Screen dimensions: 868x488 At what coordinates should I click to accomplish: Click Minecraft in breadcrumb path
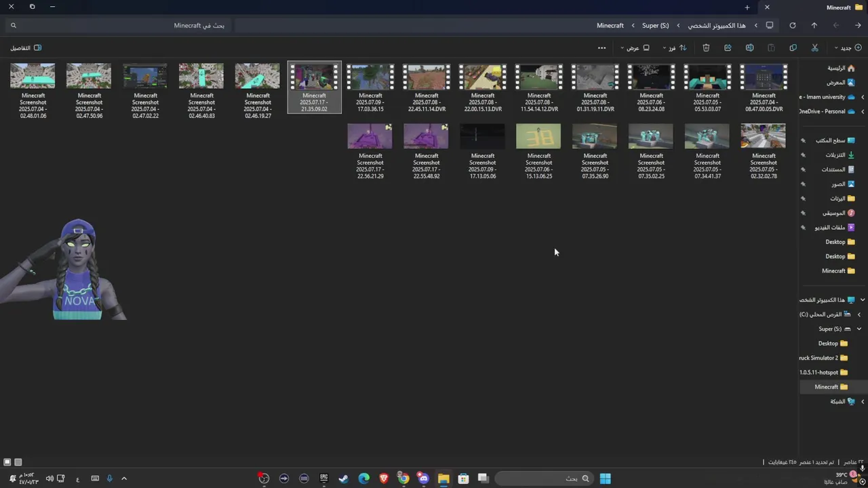point(610,25)
